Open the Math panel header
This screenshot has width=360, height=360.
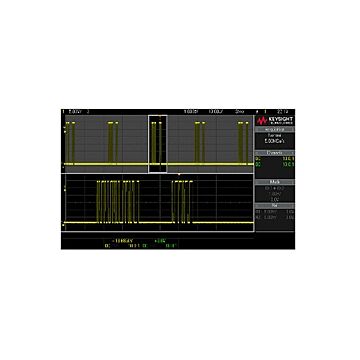click(x=275, y=182)
